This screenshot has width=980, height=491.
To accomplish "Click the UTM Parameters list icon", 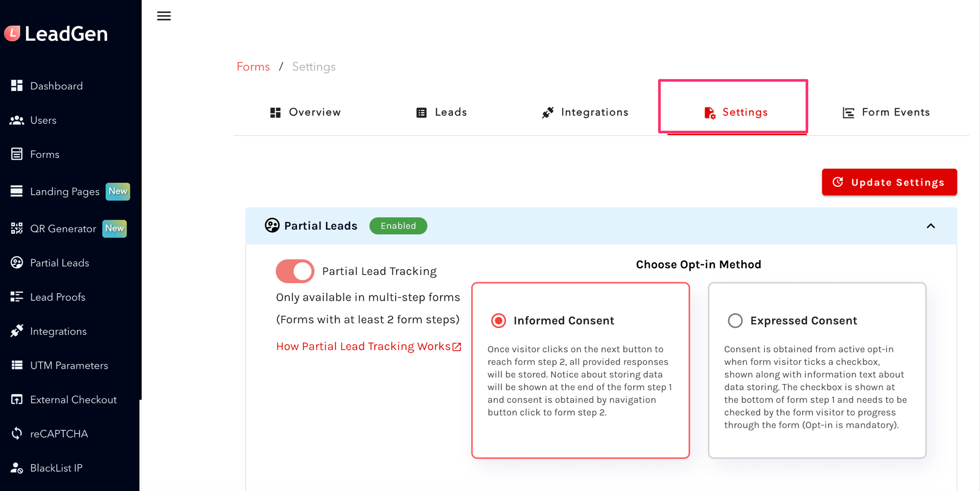I will (17, 365).
